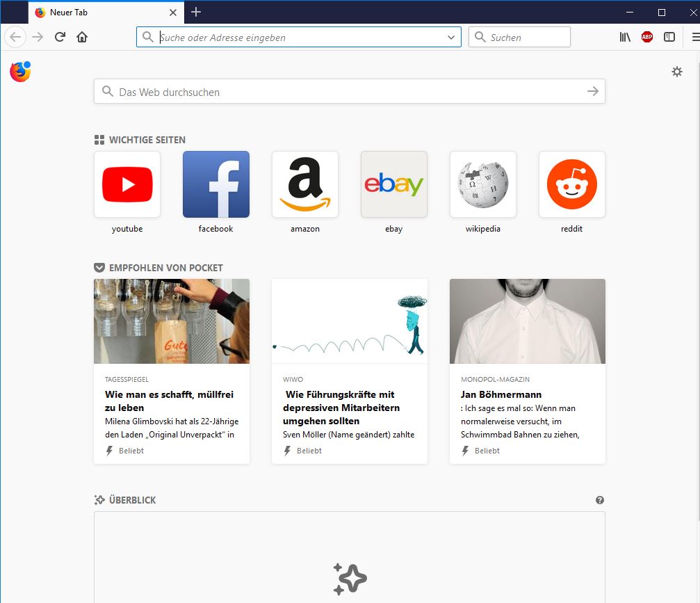Go back with the back arrow button
The height and width of the screenshot is (603, 700).
tap(15, 37)
